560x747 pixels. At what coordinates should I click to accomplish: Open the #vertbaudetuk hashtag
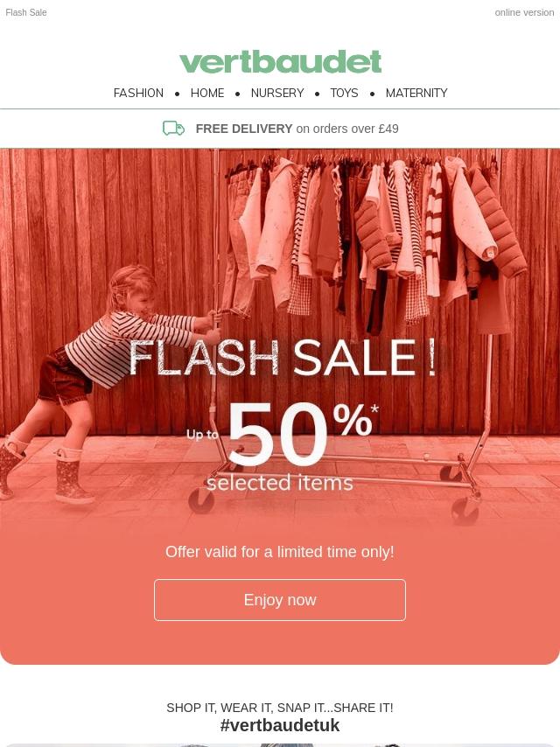tap(280, 725)
